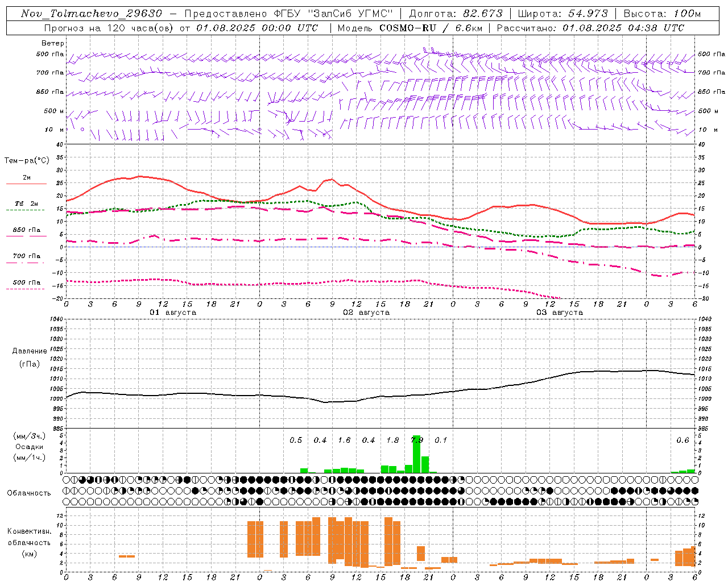Click the Прогноз на 120 часа(ов) text
Screen dimensions: 728x582
pos(109,28)
